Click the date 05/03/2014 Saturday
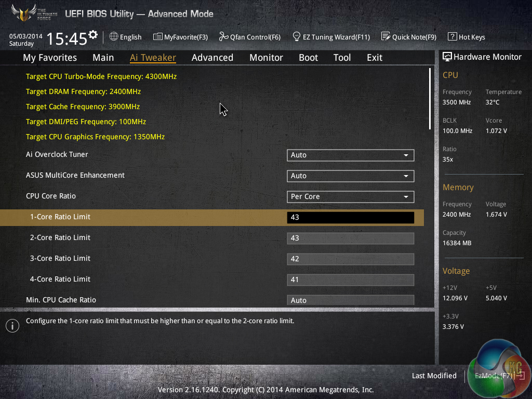This screenshot has width=532, height=399. [x=25, y=39]
